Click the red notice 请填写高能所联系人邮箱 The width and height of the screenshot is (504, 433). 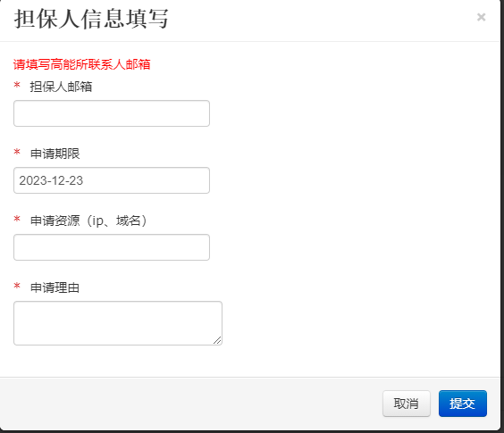(81, 64)
